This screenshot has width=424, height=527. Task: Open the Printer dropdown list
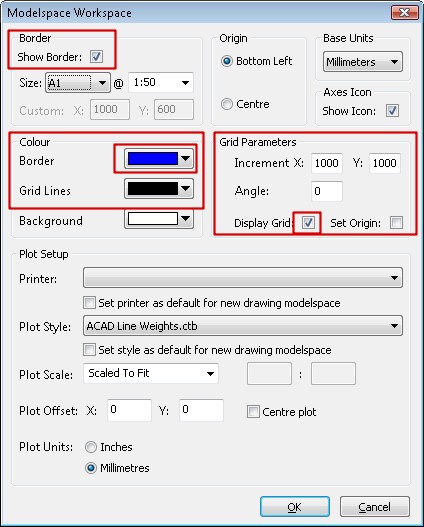pos(243,278)
